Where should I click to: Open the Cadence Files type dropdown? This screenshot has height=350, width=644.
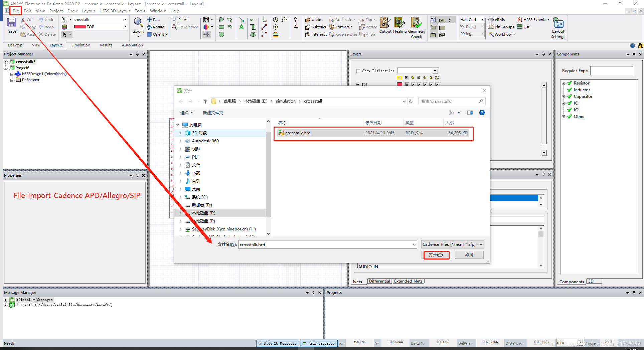tap(453, 244)
